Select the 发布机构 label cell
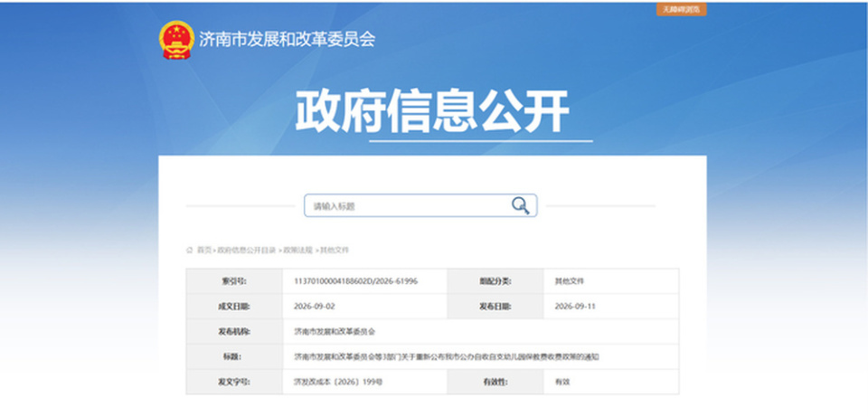The image size is (868, 417). coord(234,332)
